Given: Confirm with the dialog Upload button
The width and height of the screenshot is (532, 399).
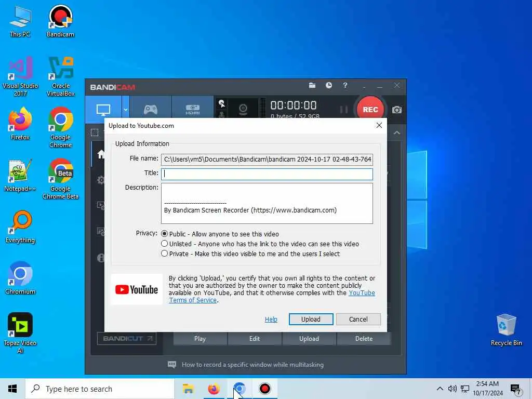Looking at the screenshot, I should [x=311, y=320].
